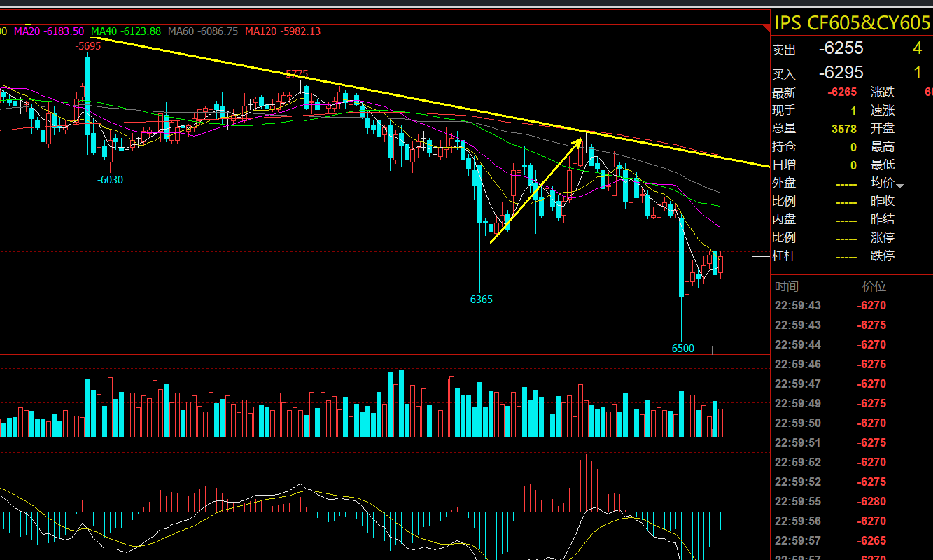This screenshot has width=933, height=560.
Task: Click the 买入 buy price -6295
Action: [x=841, y=72]
